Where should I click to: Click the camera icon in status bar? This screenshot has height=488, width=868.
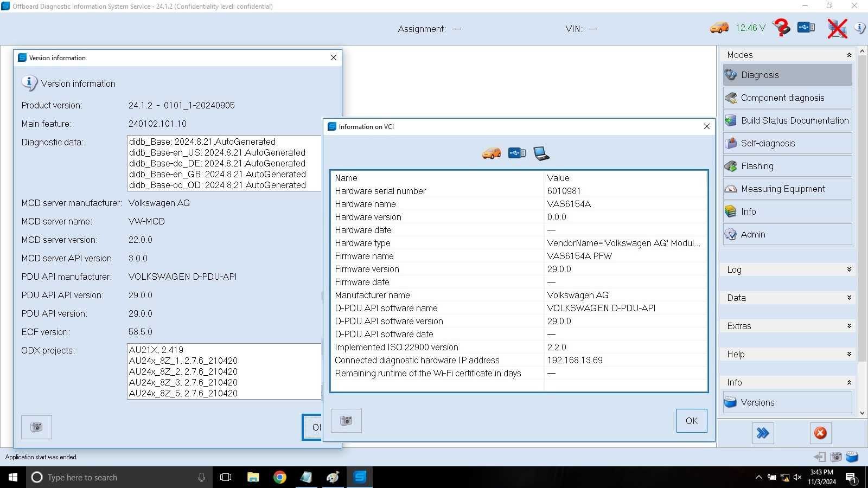click(836, 457)
